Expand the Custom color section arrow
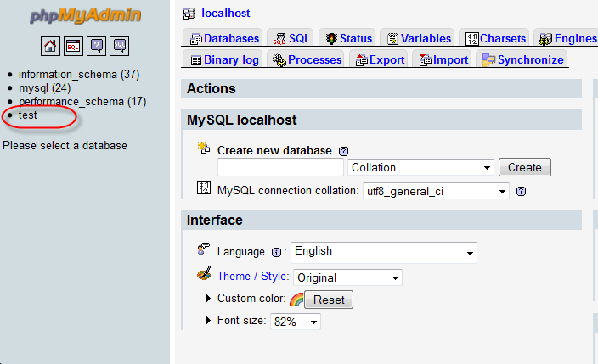Viewport: 598px width, 364px height. [x=208, y=298]
